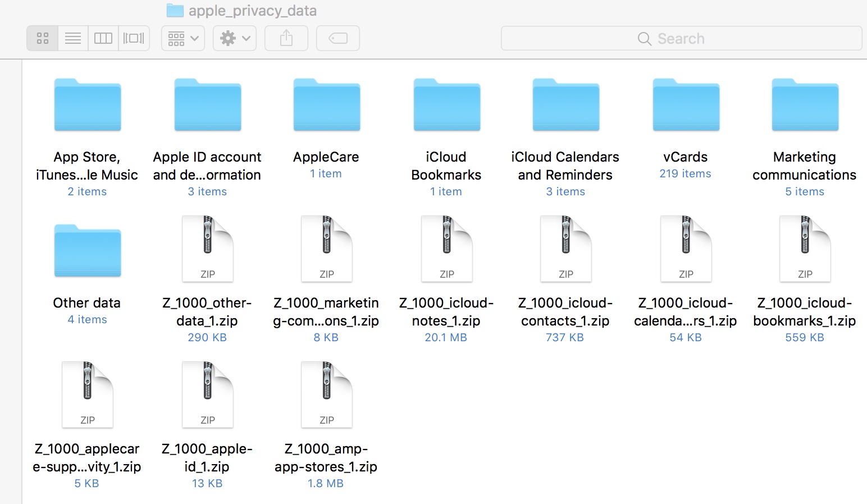Select the Other data folder icon

(x=88, y=251)
